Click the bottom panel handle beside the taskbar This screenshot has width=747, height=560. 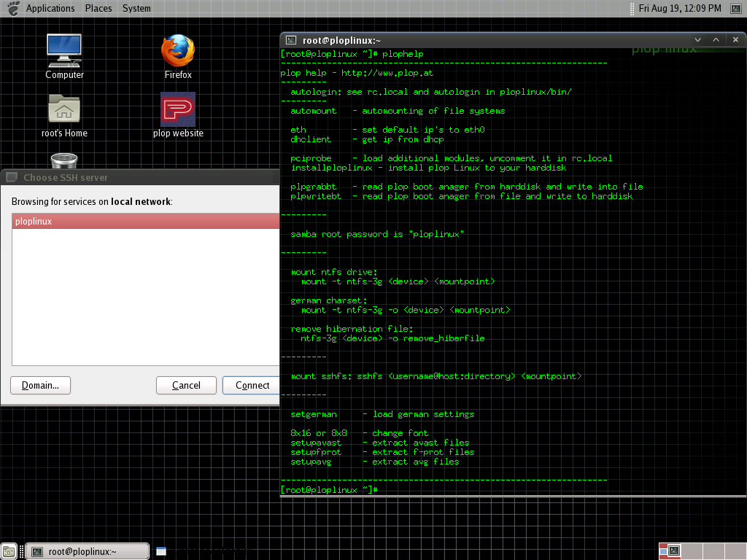click(x=21, y=551)
